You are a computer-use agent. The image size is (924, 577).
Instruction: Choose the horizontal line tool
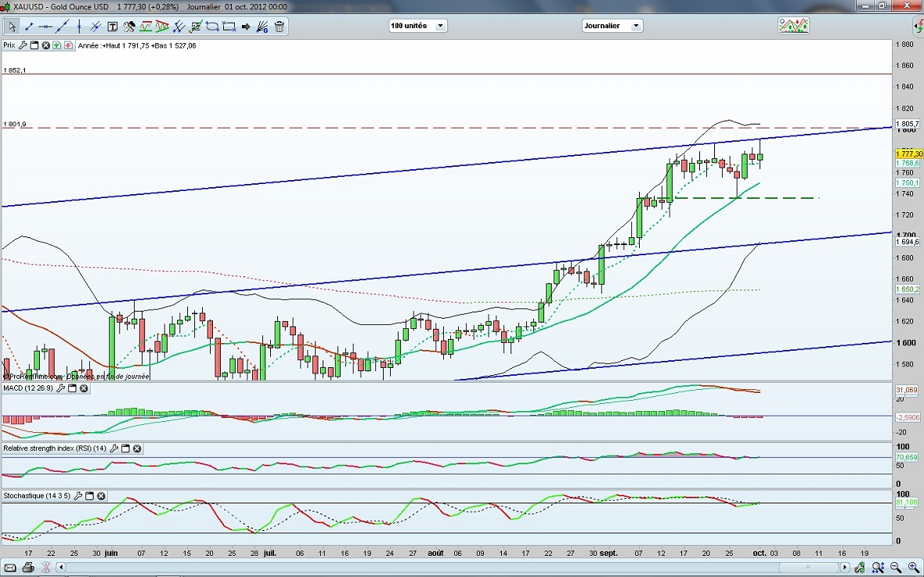46,27
